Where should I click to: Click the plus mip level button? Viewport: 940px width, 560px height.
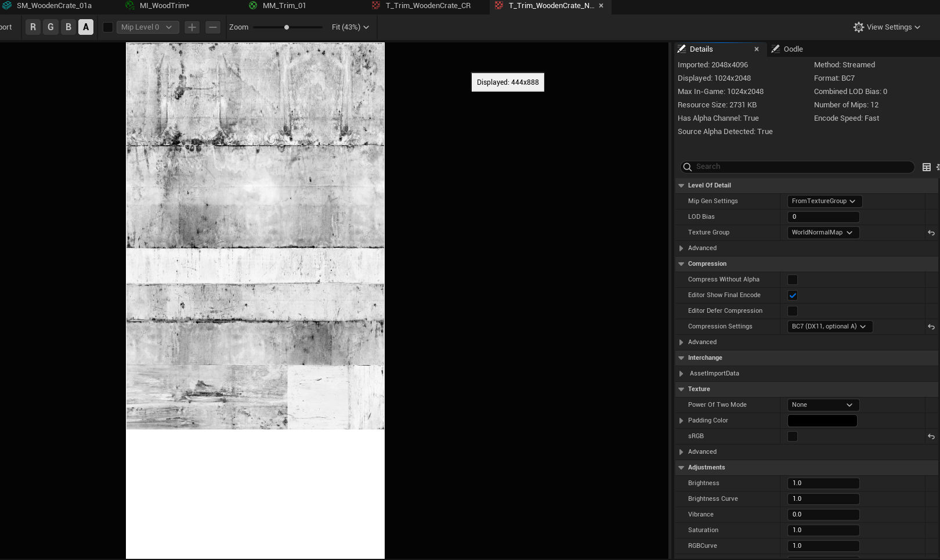coord(192,27)
